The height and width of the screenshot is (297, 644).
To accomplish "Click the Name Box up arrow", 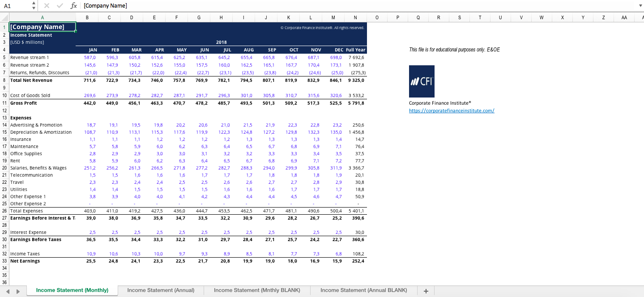I will coord(33,4).
